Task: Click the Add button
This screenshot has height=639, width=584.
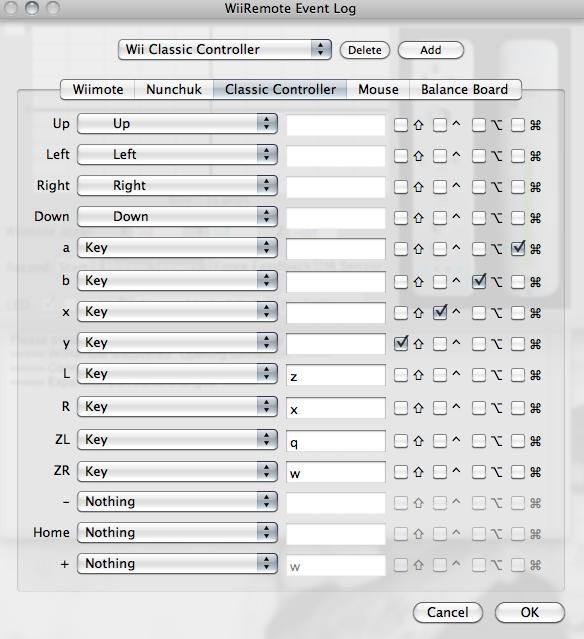Action: click(431, 50)
